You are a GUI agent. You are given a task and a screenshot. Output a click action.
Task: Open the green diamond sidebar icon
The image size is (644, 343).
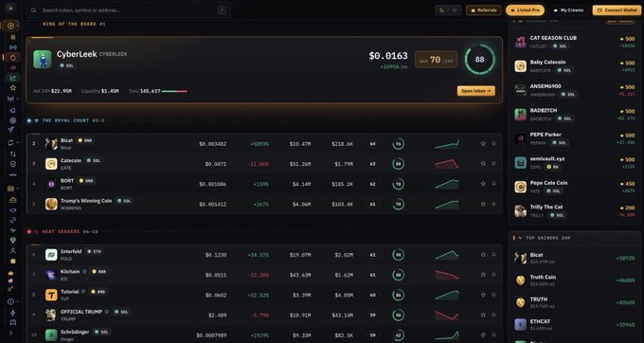point(12,241)
